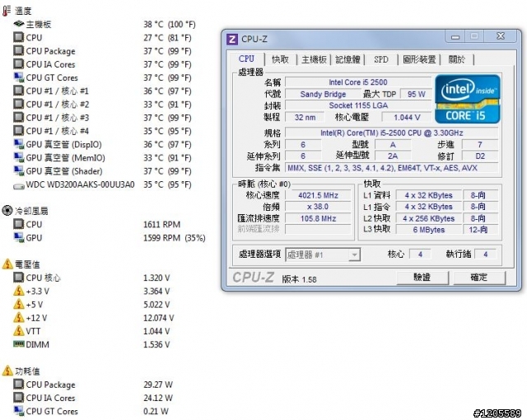Click the CPU 核心 voltage chip icon
Image resolution: width=527 pixels, height=420 pixels.
[18, 278]
